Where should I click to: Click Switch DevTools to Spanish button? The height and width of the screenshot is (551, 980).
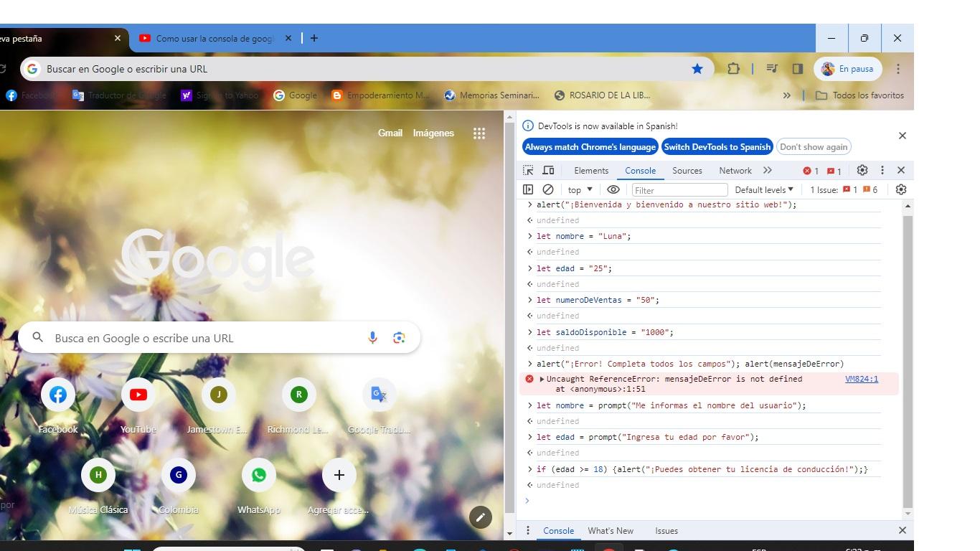[717, 146]
